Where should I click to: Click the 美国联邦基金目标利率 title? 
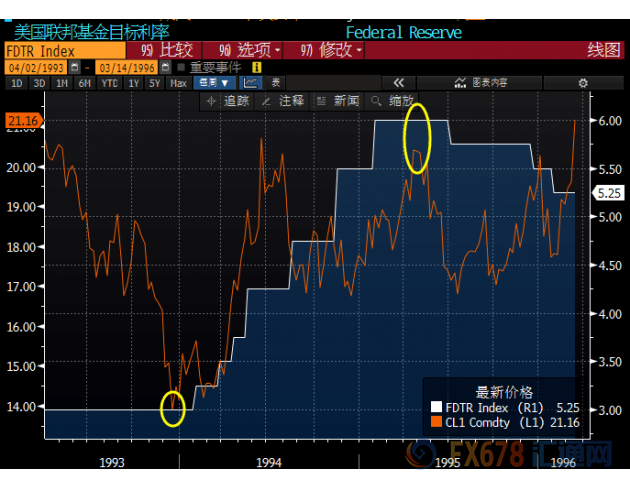(92, 32)
